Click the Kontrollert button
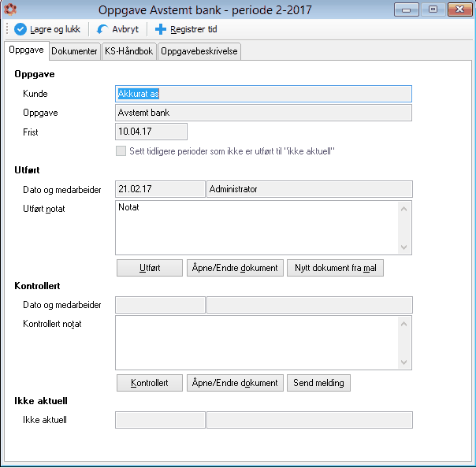This screenshot has width=476, height=468. click(x=150, y=383)
